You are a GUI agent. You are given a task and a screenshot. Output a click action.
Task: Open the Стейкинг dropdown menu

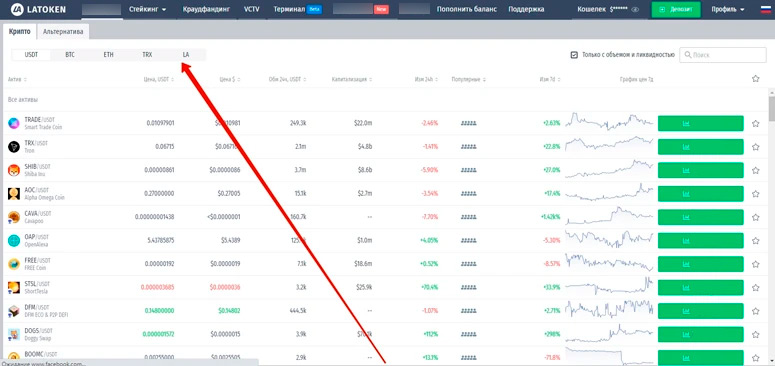147,9
